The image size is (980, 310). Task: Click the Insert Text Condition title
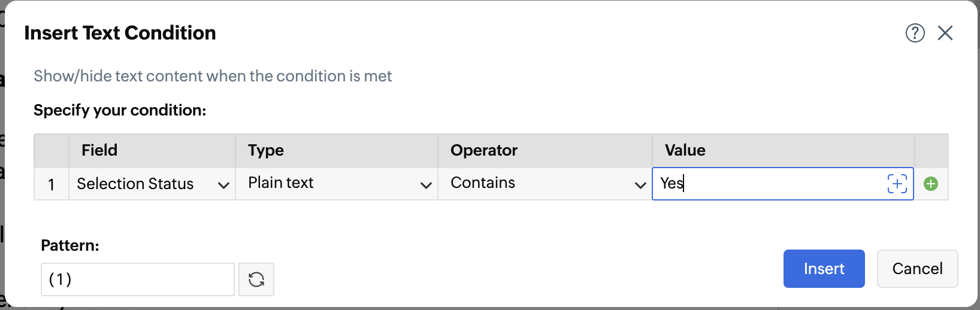tap(120, 33)
